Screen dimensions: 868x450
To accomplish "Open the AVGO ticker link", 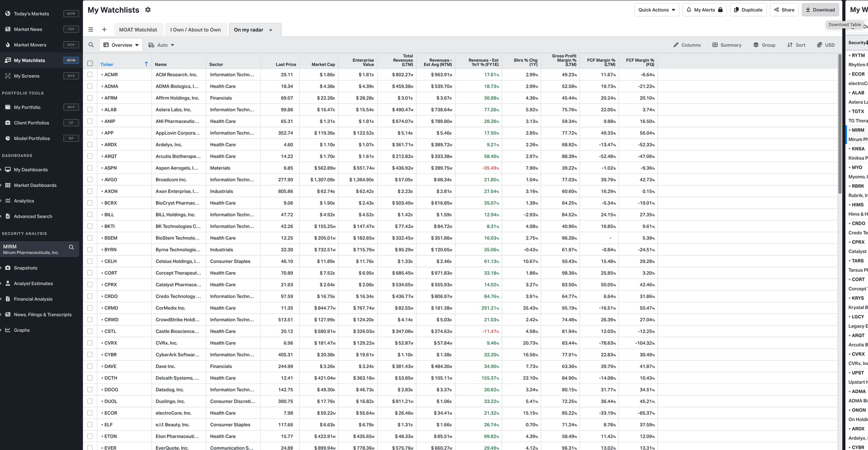I will [x=111, y=180].
